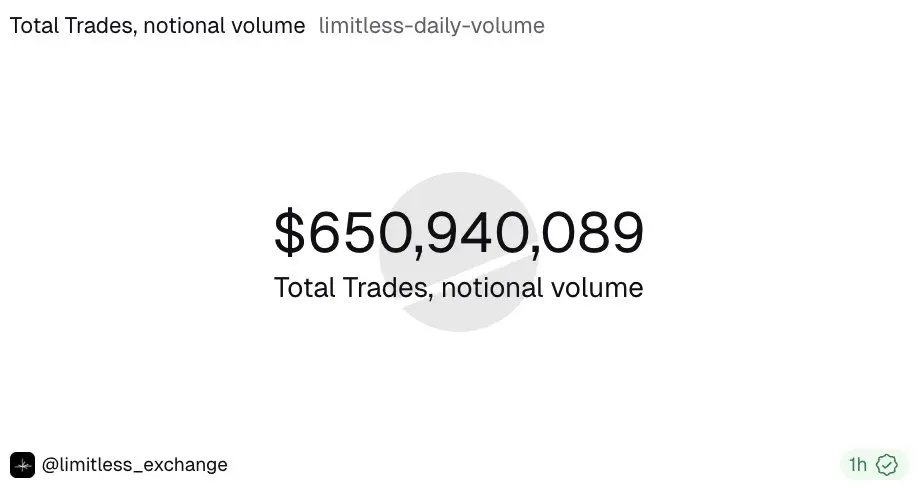Click the gray limitless-daily-volume subtitle text
918x492 pixels.
(x=432, y=26)
